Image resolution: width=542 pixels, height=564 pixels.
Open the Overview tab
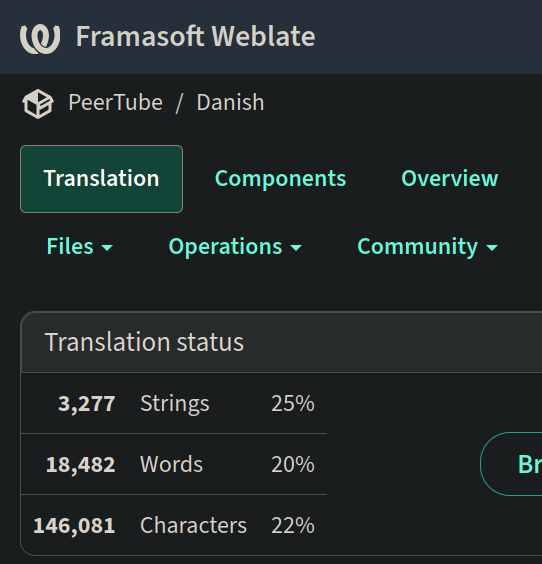(x=450, y=178)
